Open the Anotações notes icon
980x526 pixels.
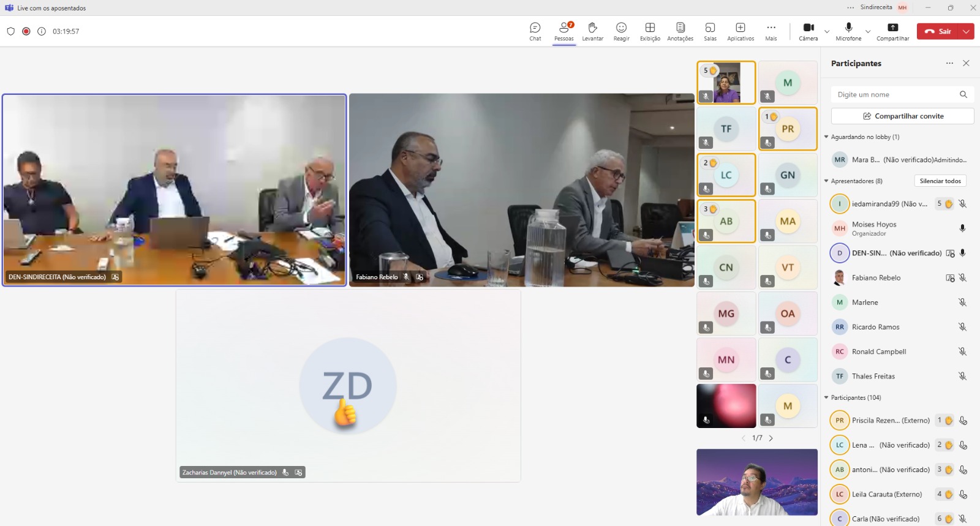(x=680, y=31)
